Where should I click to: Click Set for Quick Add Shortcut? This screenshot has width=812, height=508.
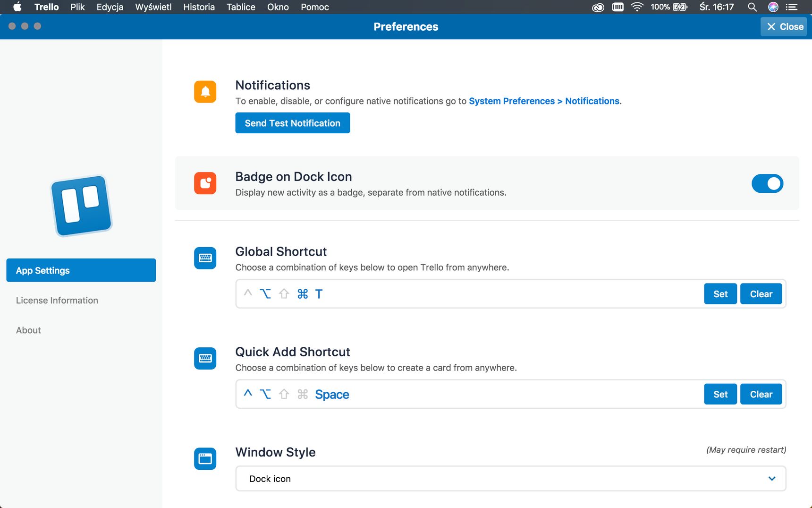coord(720,394)
